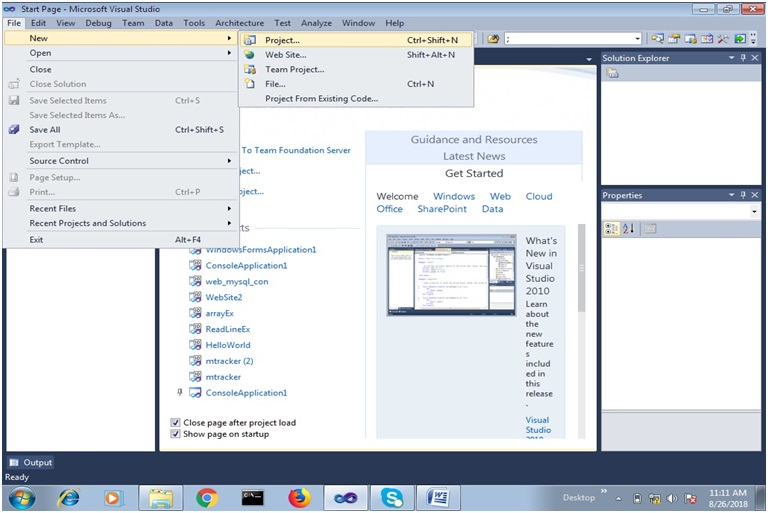Click the Windows Start button
This screenshot has height=513, width=768.
tap(22, 498)
